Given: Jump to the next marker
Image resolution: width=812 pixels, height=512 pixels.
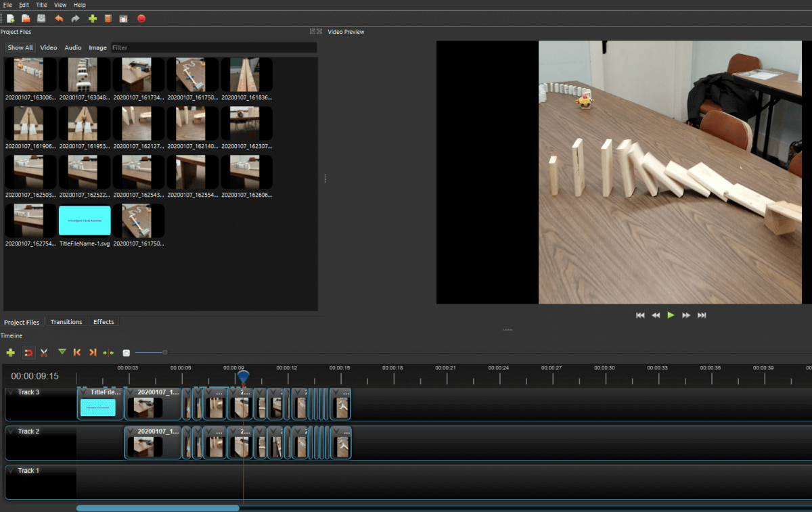Looking at the screenshot, I should point(93,352).
